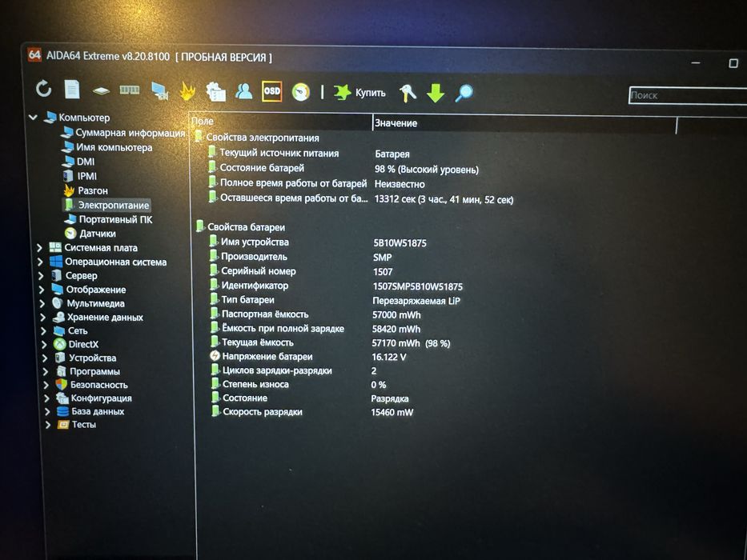Expand the Системная плата node
Screen dimensions: 747x560
[39, 248]
